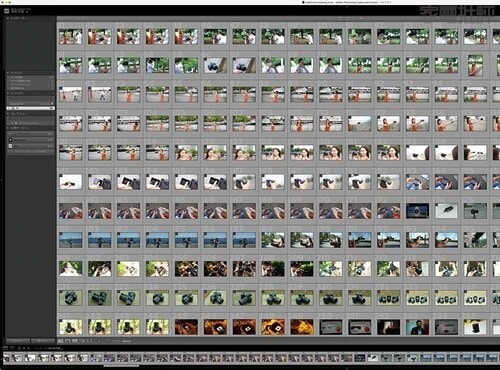Open Compare view from toolbar

click(x=75, y=341)
